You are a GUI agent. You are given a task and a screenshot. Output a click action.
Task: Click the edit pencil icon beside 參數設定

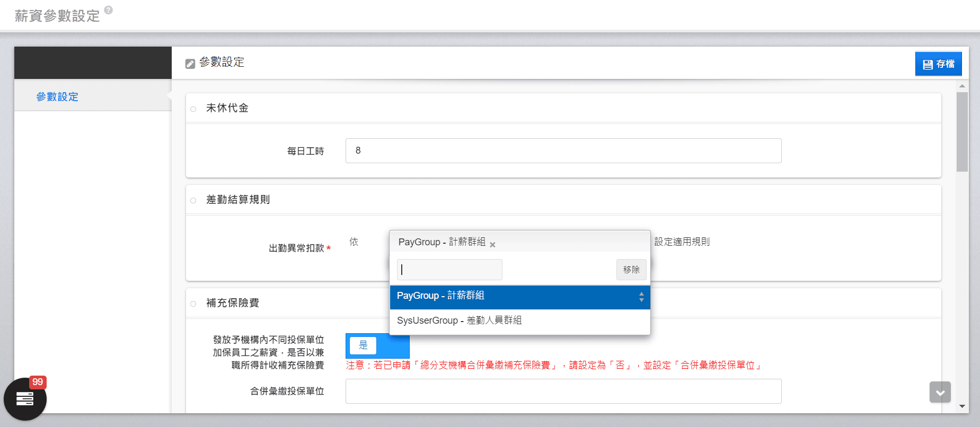[x=190, y=64]
